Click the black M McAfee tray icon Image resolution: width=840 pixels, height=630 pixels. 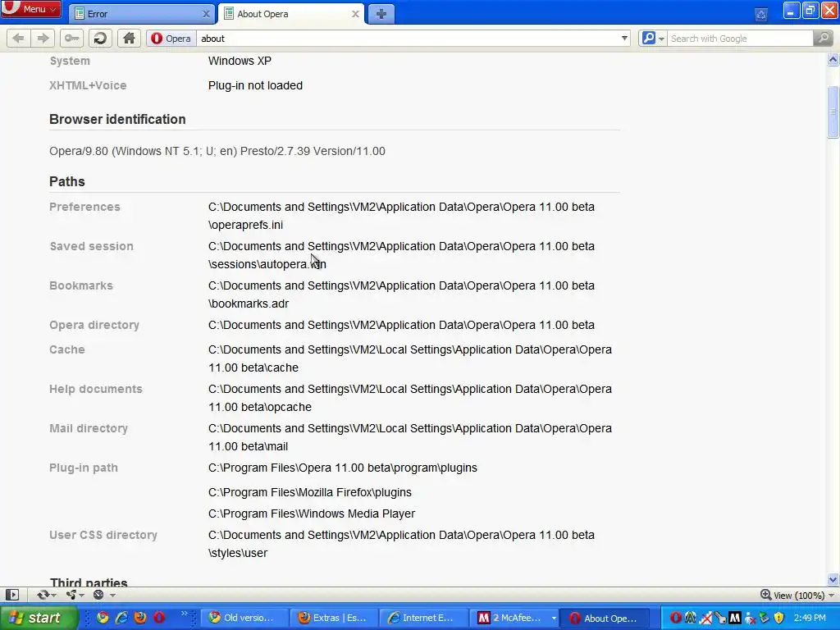pyautogui.click(x=735, y=619)
